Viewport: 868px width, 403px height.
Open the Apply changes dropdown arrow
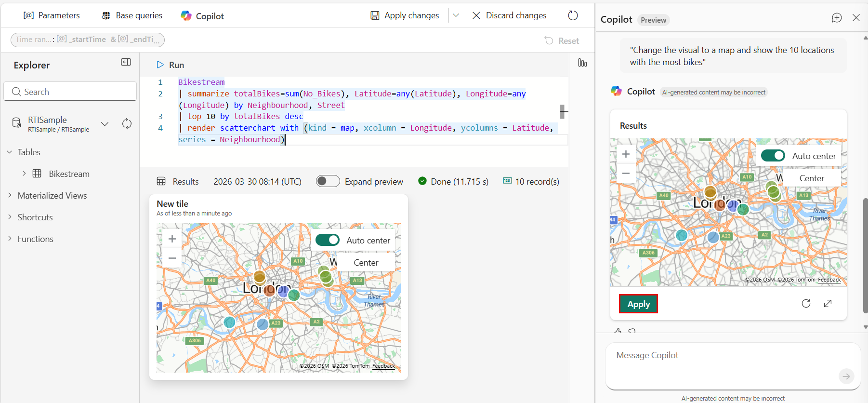(456, 15)
